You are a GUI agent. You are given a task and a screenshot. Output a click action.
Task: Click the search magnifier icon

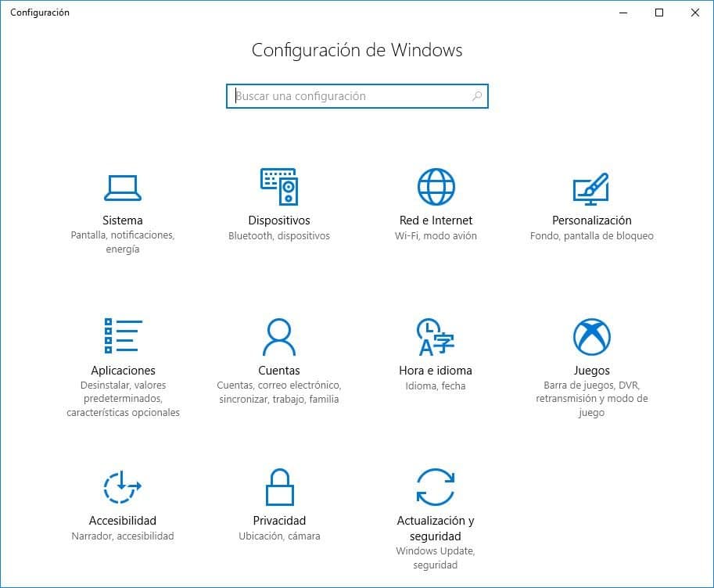(476, 95)
